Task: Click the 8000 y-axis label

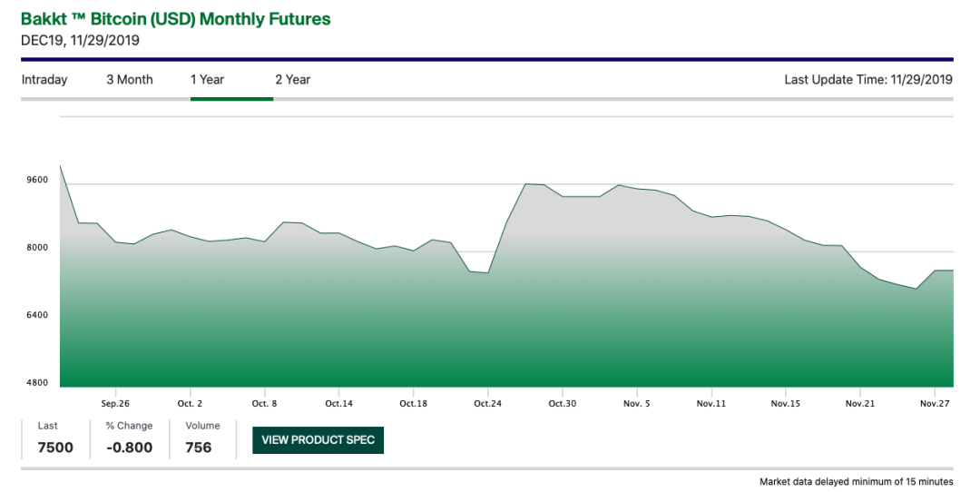Action: [37, 248]
